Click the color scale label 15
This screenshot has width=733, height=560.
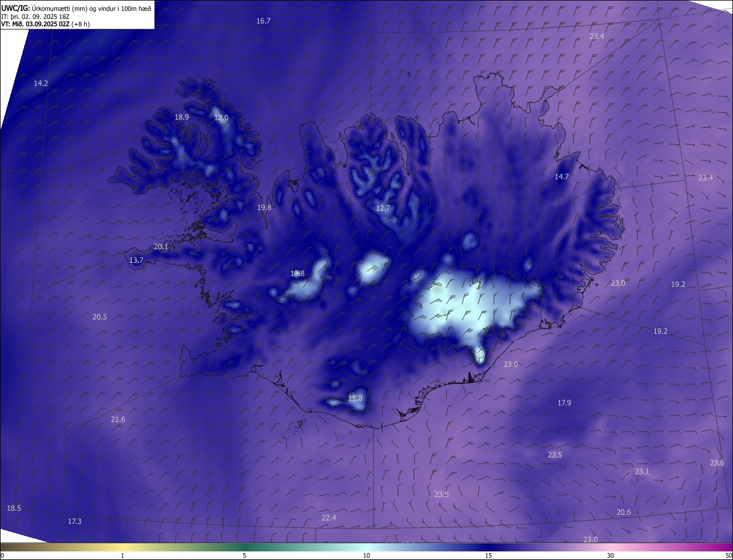pyautogui.click(x=488, y=555)
